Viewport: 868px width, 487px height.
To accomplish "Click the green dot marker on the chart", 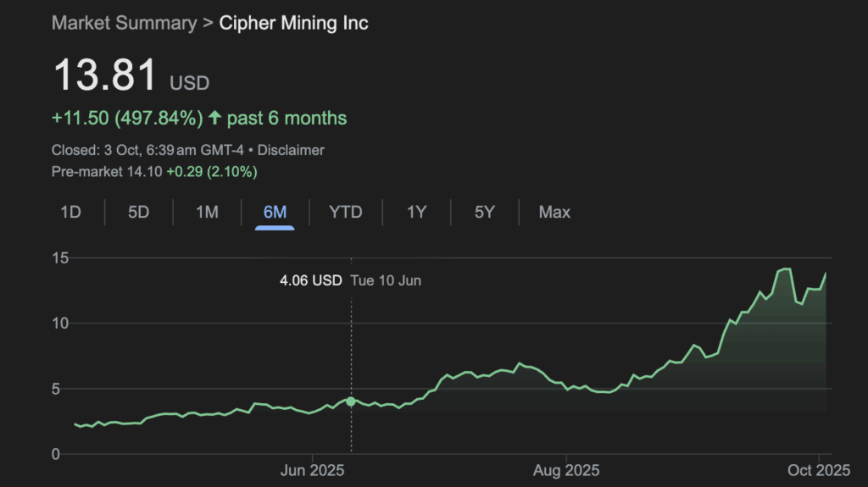I will [351, 401].
